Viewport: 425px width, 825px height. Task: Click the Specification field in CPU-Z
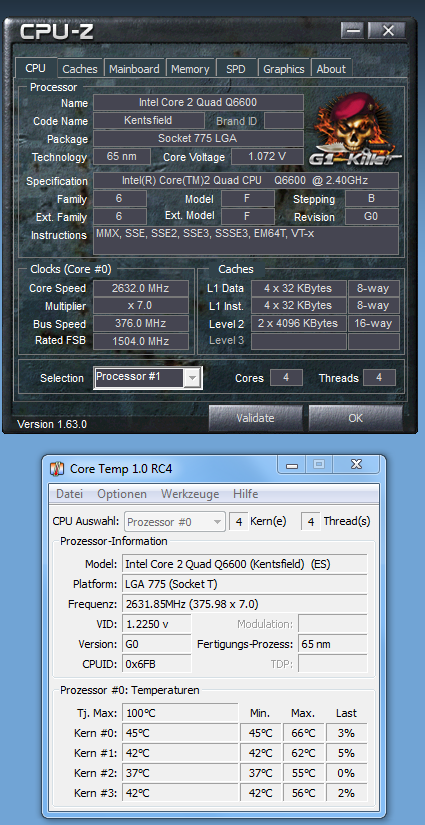tap(246, 180)
